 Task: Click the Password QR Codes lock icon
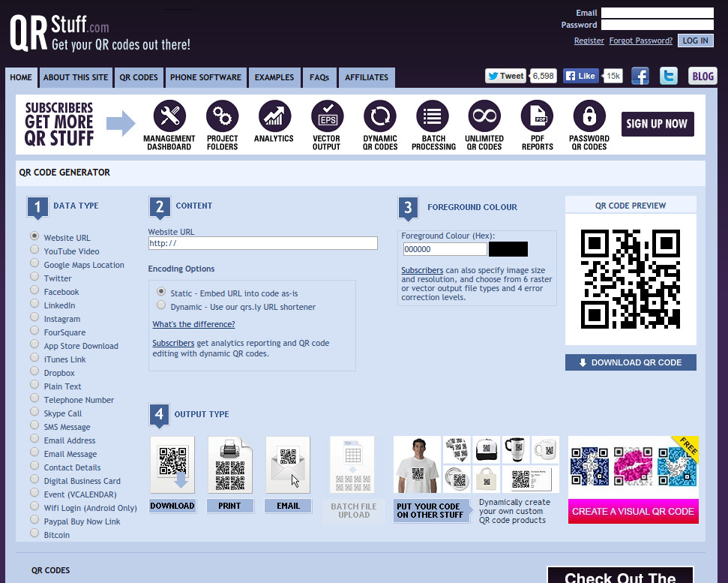[589, 116]
